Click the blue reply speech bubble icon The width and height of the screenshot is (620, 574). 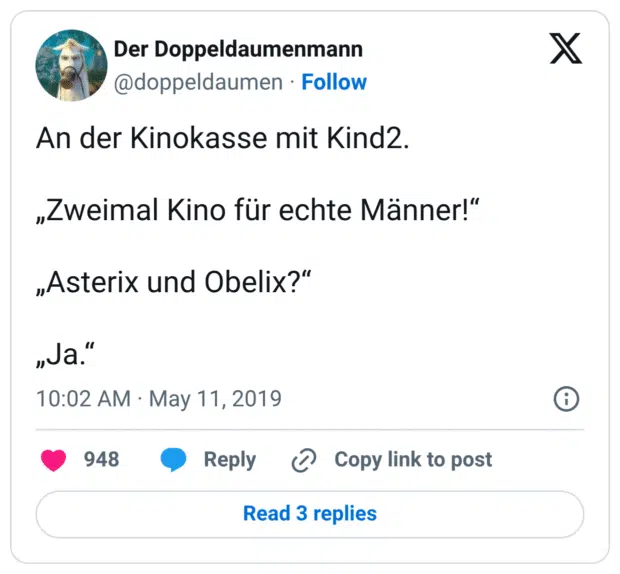(x=174, y=460)
